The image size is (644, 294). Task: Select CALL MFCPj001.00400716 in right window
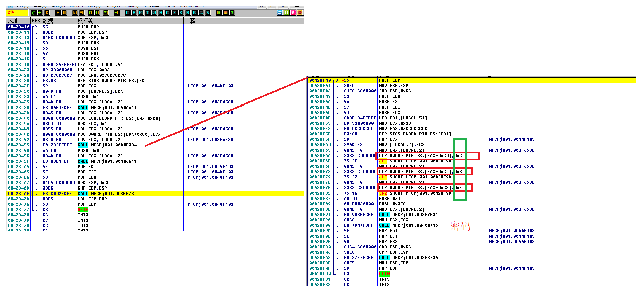[408, 225]
